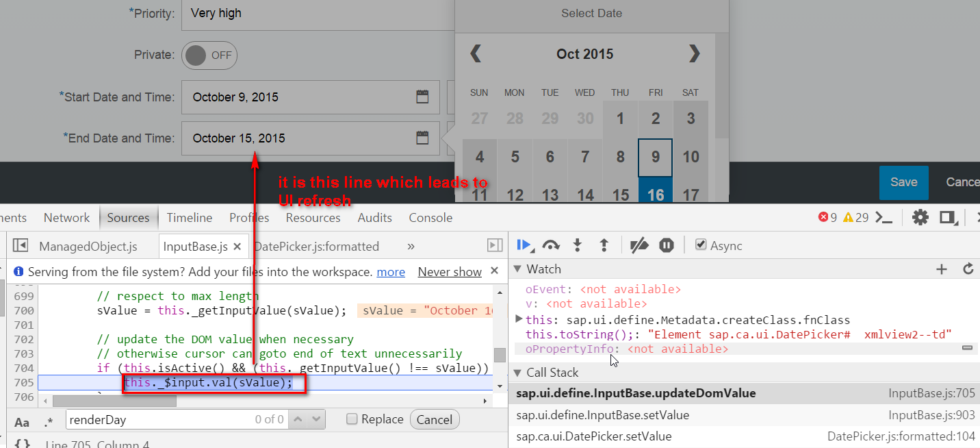
Task: Select October 9 in calendar
Action: 655,157
